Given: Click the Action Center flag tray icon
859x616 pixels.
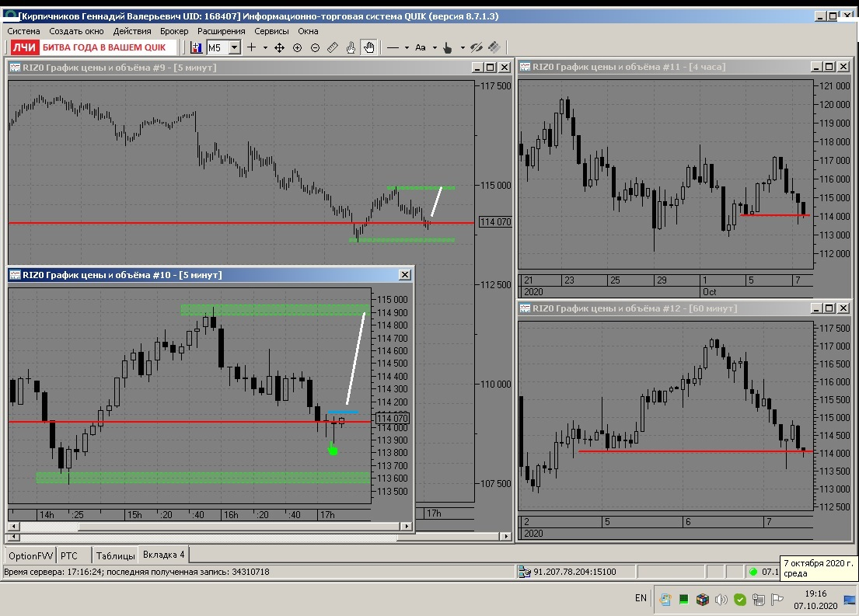Looking at the screenshot, I should 777,600.
